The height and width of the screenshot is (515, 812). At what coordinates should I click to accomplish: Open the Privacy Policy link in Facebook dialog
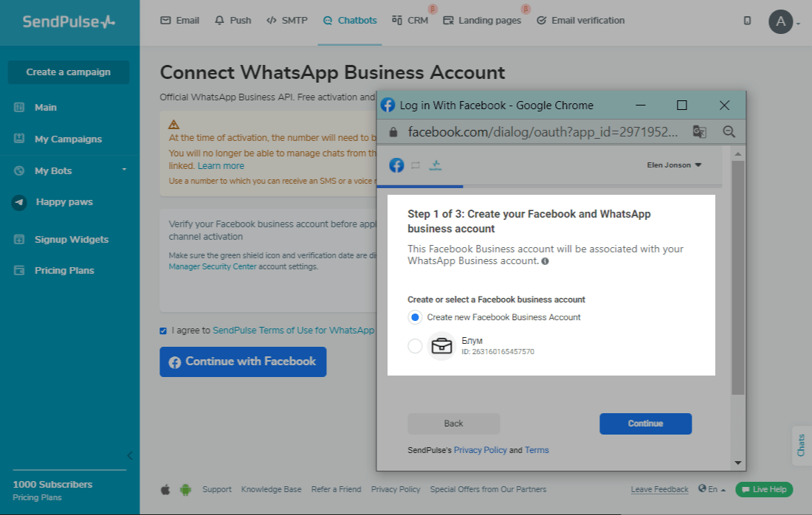tap(480, 450)
